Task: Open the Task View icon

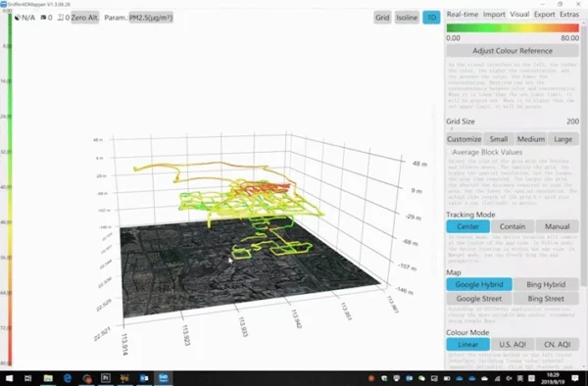Action: coord(28,378)
